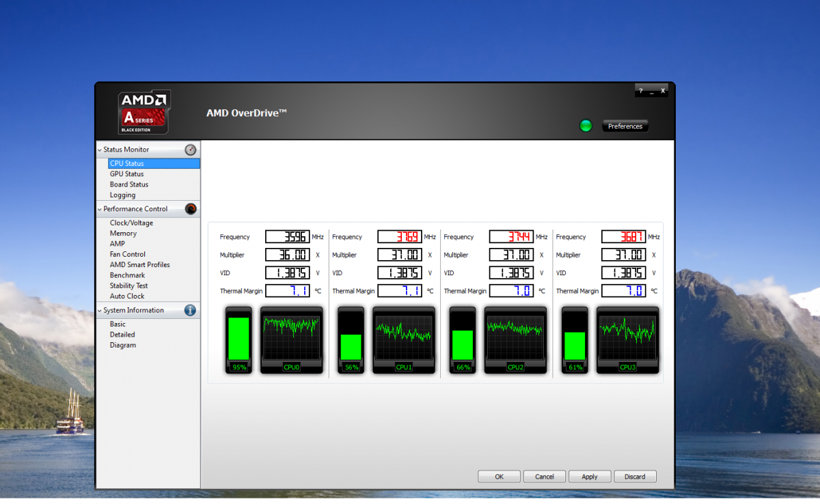Click the Discard button

(x=635, y=477)
